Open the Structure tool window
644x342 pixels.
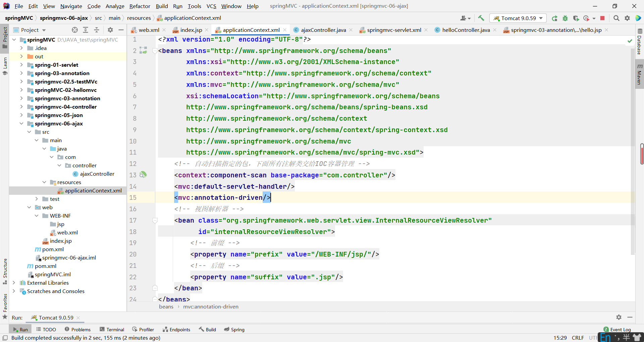(5, 271)
